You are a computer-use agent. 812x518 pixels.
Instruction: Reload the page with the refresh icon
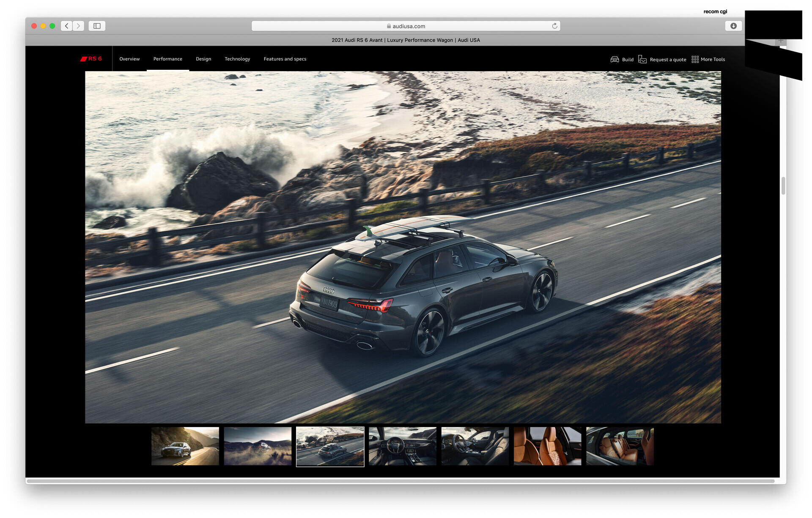pyautogui.click(x=554, y=26)
